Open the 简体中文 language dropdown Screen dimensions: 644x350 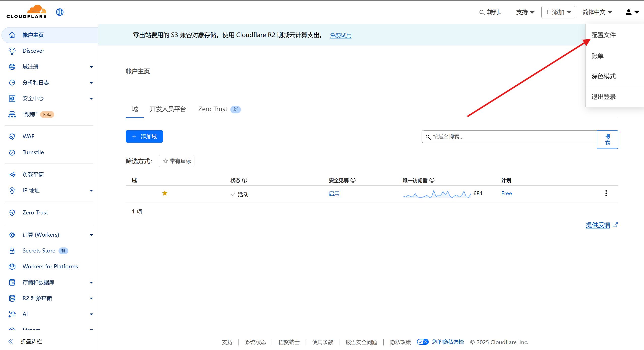point(597,12)
